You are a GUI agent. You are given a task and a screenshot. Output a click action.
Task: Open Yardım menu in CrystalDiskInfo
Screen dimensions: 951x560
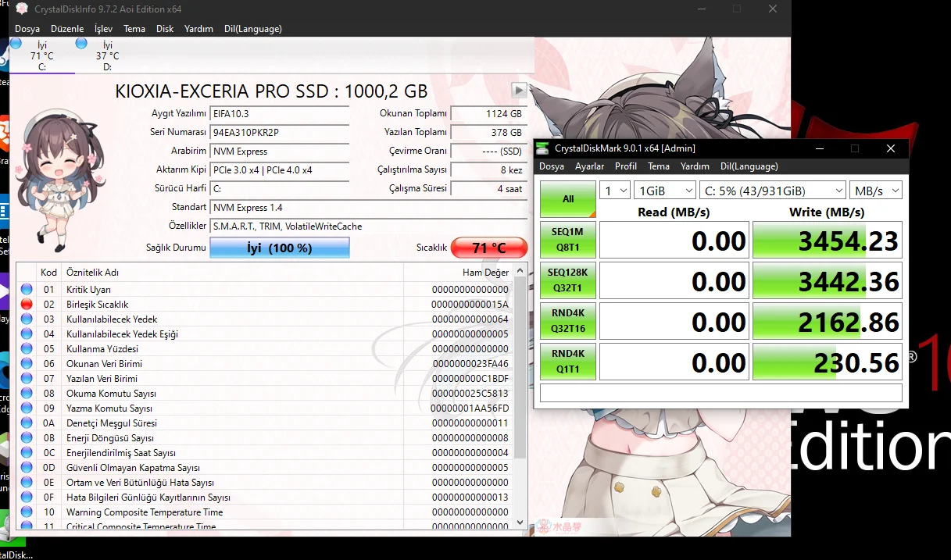click(x=198, y=29)
